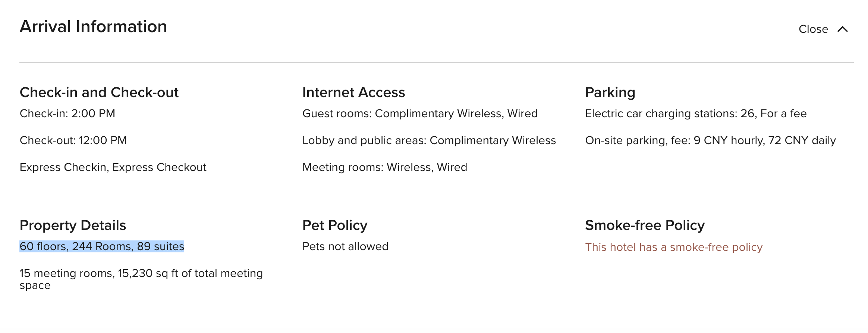Screen dimensions: 868x333
Task: Click the Property Details heading
Action: point(73,225)
